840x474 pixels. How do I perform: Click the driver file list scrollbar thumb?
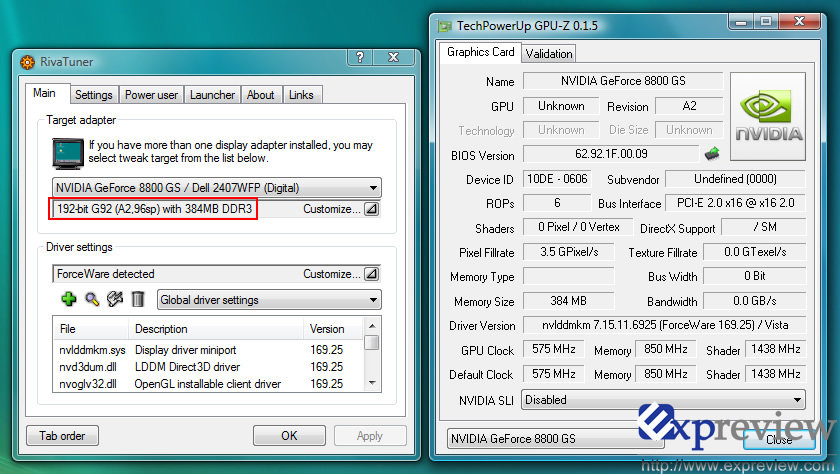pos(372,342)
